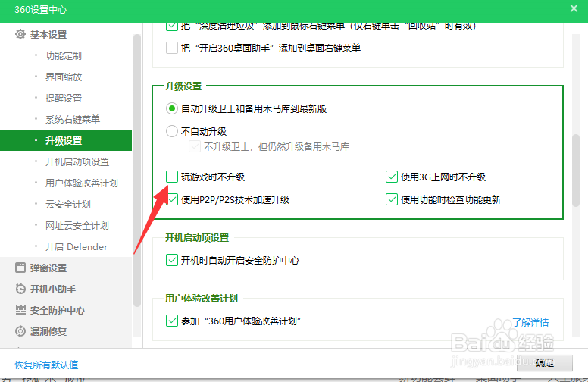
Task: Expand the 漏洞修复 category
Action: click(x=48, y=331)
